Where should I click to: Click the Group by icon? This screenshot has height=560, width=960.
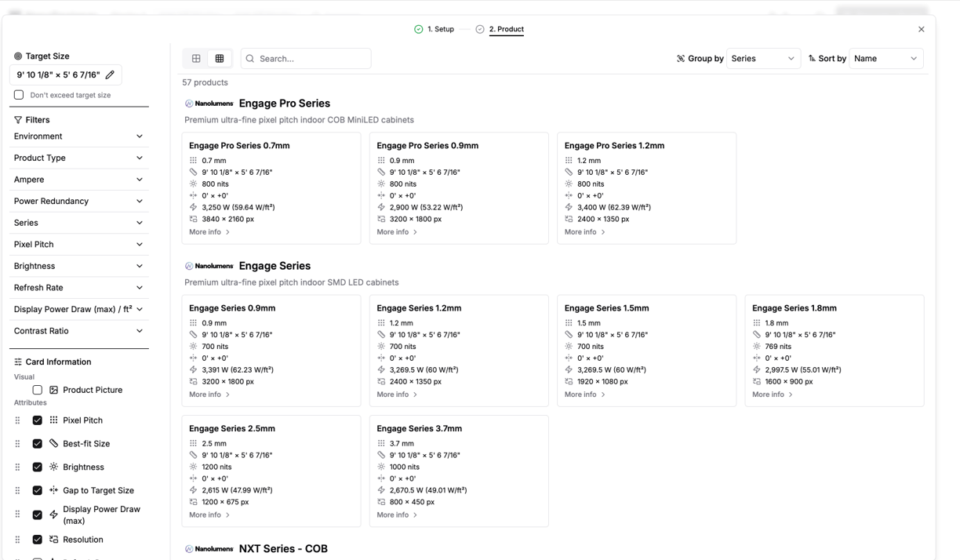click(681, 59)
